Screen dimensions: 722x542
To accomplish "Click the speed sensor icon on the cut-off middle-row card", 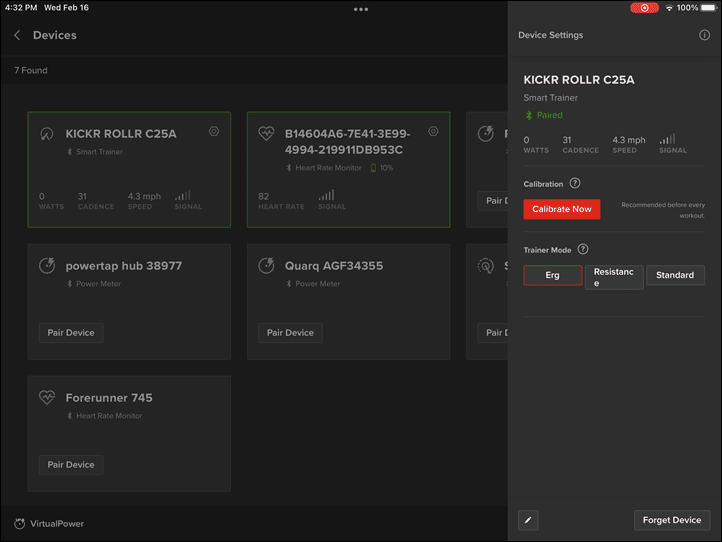I will click(485, 266).
